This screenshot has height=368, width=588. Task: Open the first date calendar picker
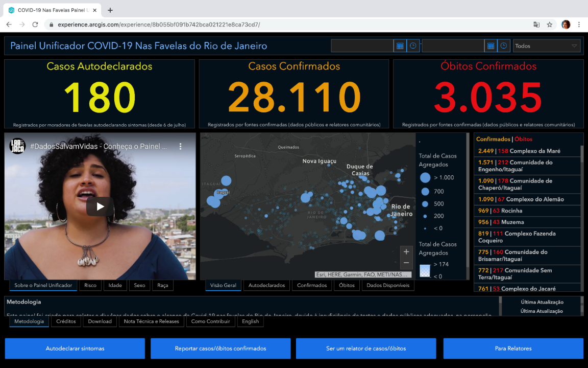(400, 46)
